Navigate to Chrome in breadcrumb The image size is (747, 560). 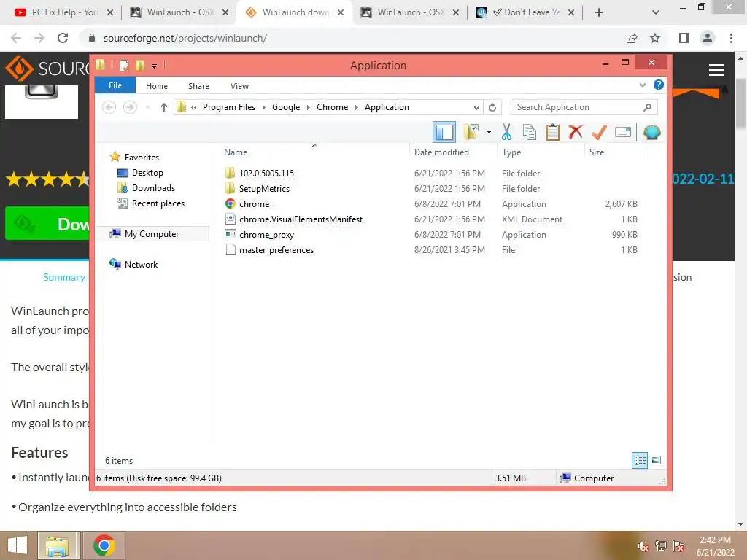pyautogui.click(x=332, y=107)
